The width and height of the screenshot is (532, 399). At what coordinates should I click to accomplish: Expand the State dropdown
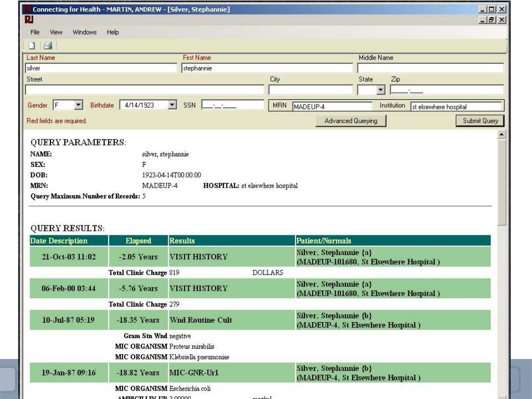381,90
